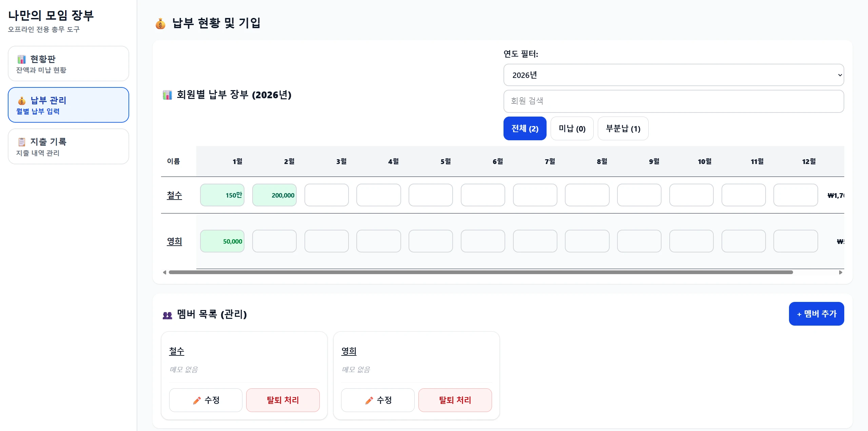Click 철수's 2월 cell showing 200,000
The height and width of the screenshot is (431, 868).
point(274,195)
